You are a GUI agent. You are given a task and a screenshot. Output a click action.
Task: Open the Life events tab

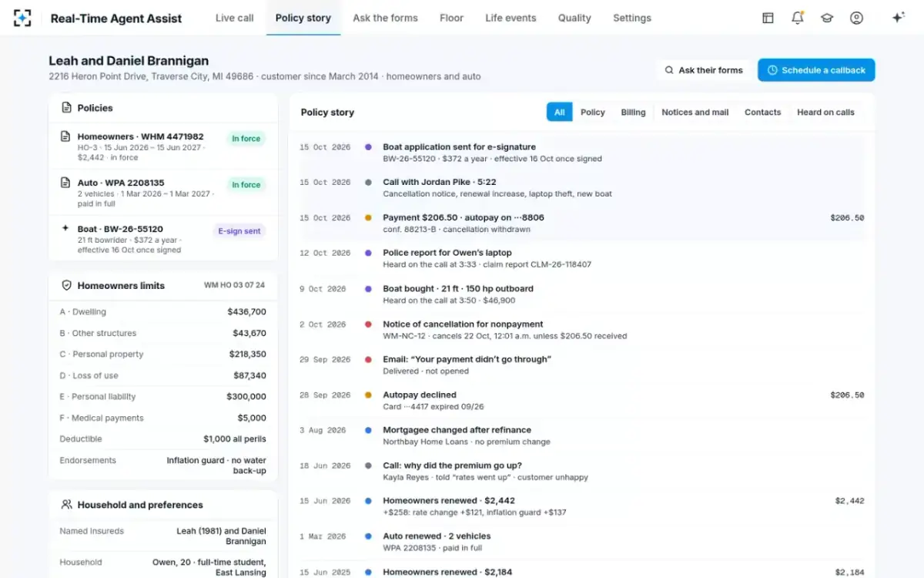511,18
